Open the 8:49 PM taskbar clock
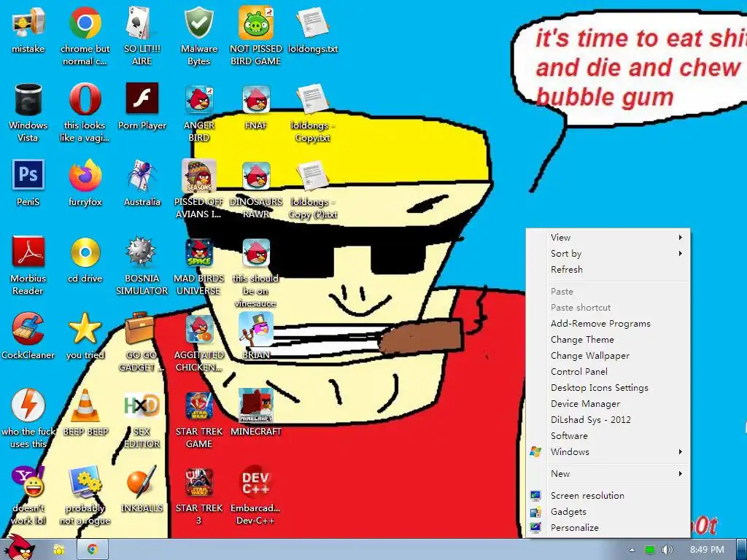Image resolution: width=747 pixels, height=560 pixels. click(706, 550)
